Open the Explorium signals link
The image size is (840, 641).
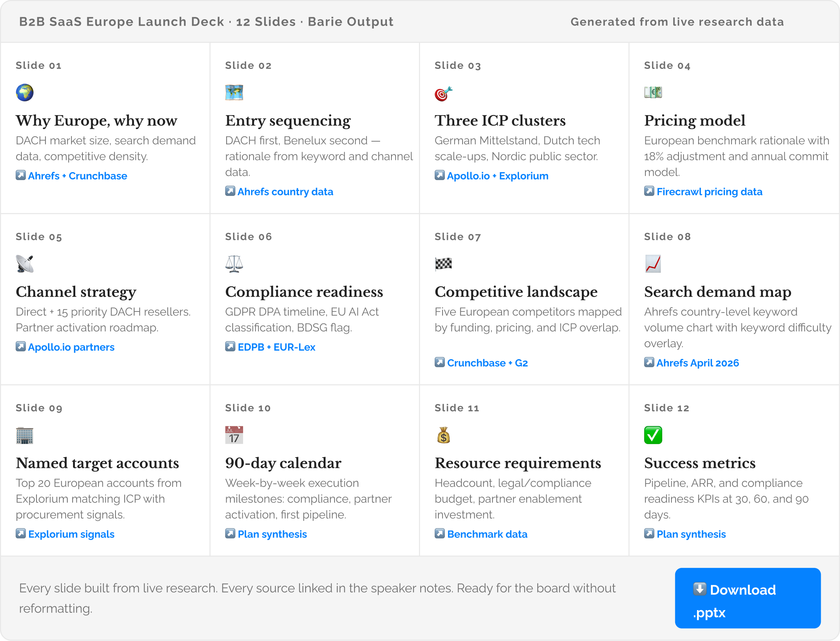65,534
